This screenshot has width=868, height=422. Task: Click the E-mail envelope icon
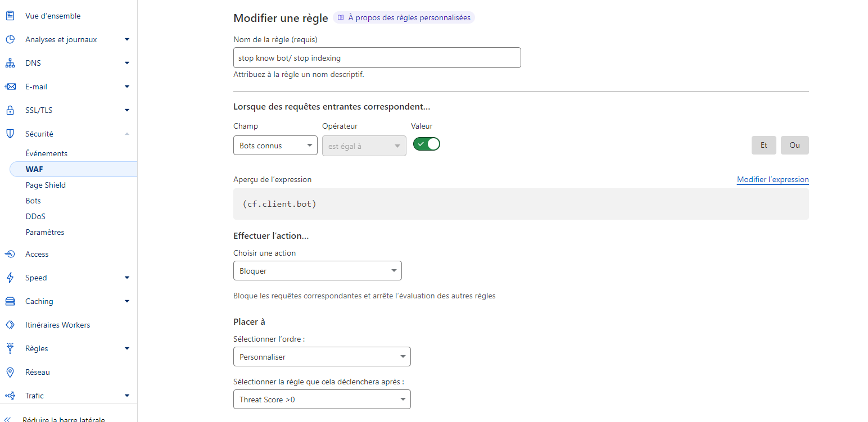click(x=10, y=87)
